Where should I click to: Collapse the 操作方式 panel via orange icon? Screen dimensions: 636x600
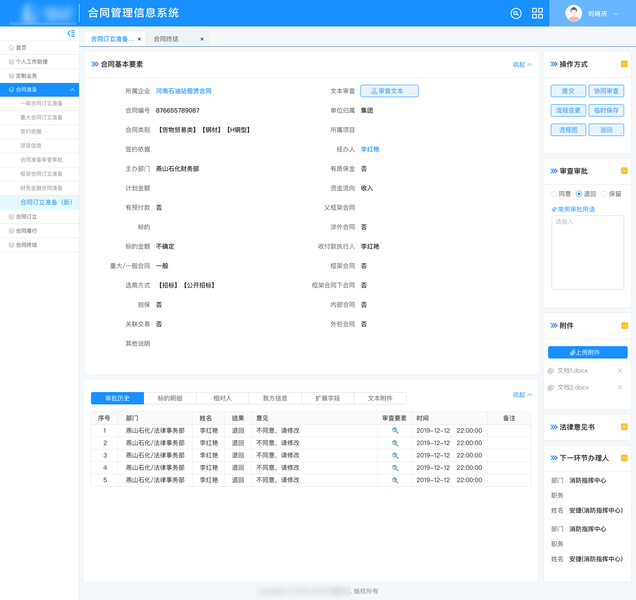[x=624, y=64]
